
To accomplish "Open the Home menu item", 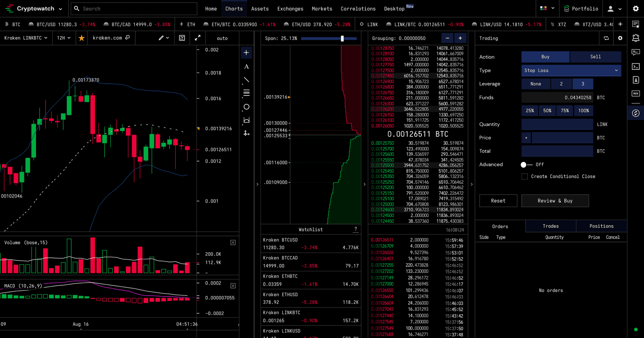I will click(211, 9).
